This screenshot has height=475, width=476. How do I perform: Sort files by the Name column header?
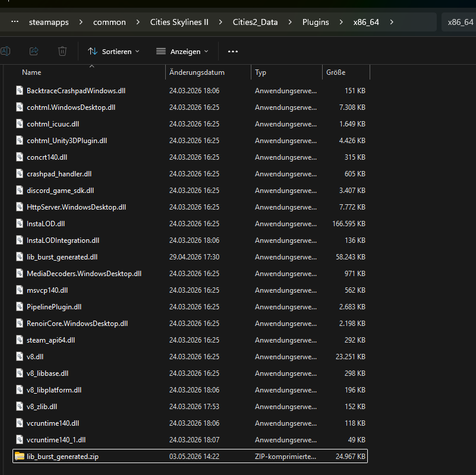coord(31,72)
